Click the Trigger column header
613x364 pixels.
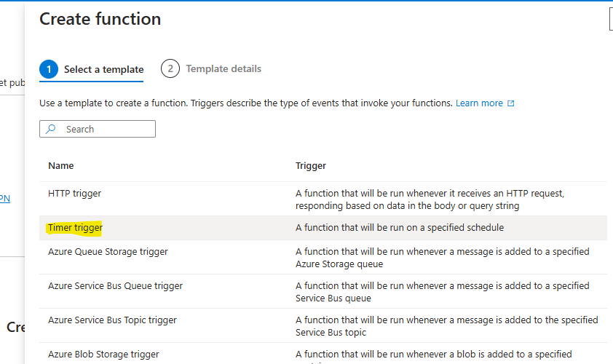pos(310,166)
